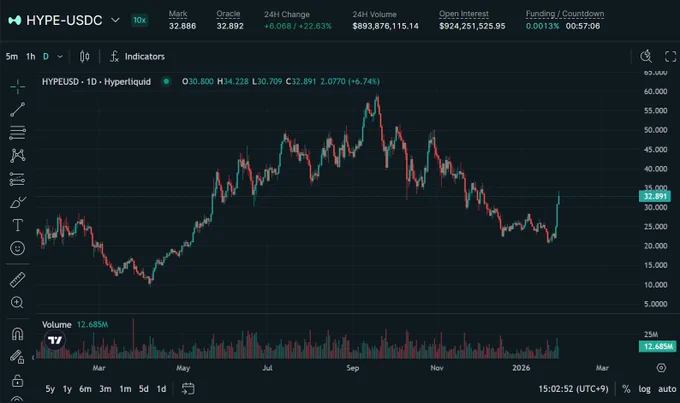Viewport: 680px width, 403px height.
Task: Set the chart range to 1y
Action: coord(67,389)
